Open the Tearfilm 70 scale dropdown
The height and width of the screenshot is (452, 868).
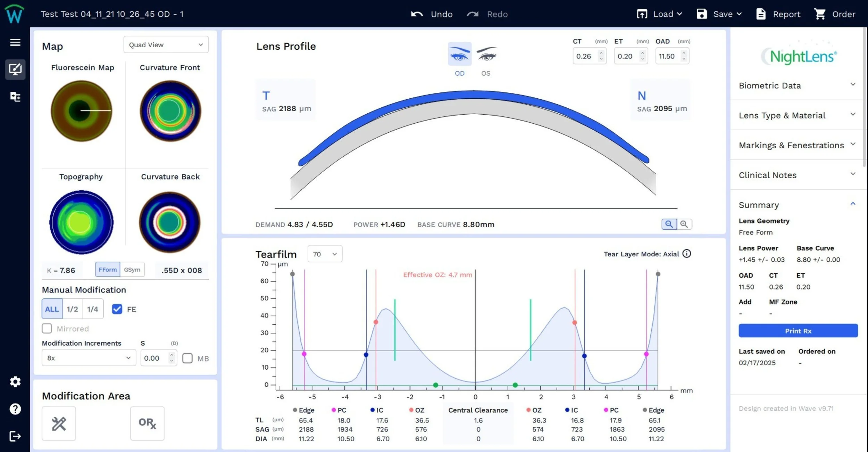[325, 254]
